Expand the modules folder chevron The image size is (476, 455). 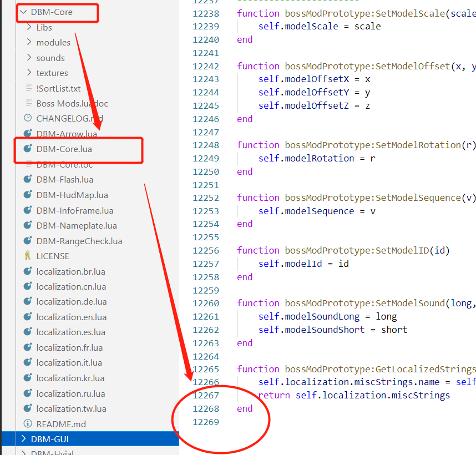pos(29,42)
